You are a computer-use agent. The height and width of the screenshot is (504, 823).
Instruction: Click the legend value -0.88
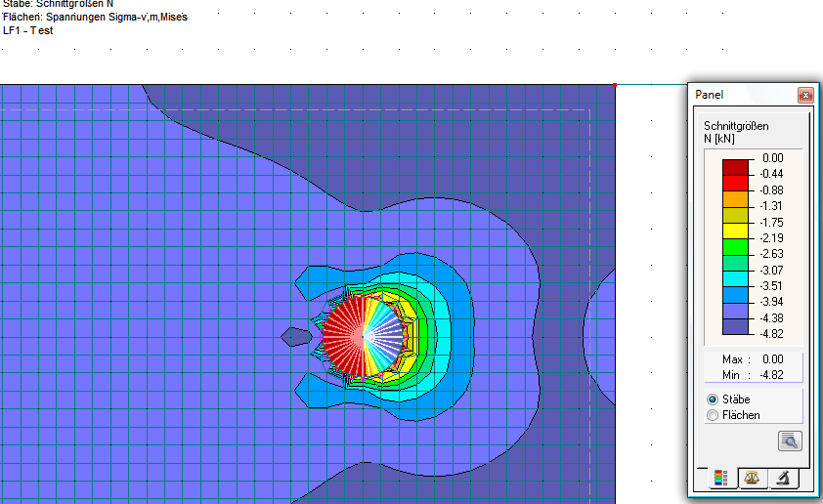[x=771, y=189]
